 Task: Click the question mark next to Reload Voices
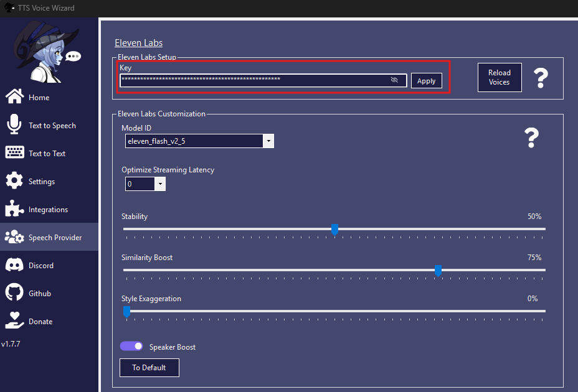click(541, 78)
